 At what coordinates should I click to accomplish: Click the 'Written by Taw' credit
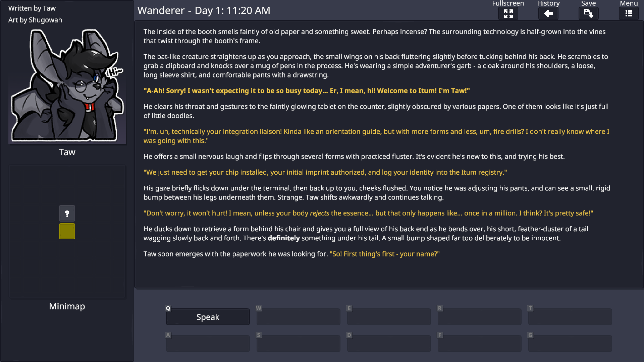(x=32, y=8)
